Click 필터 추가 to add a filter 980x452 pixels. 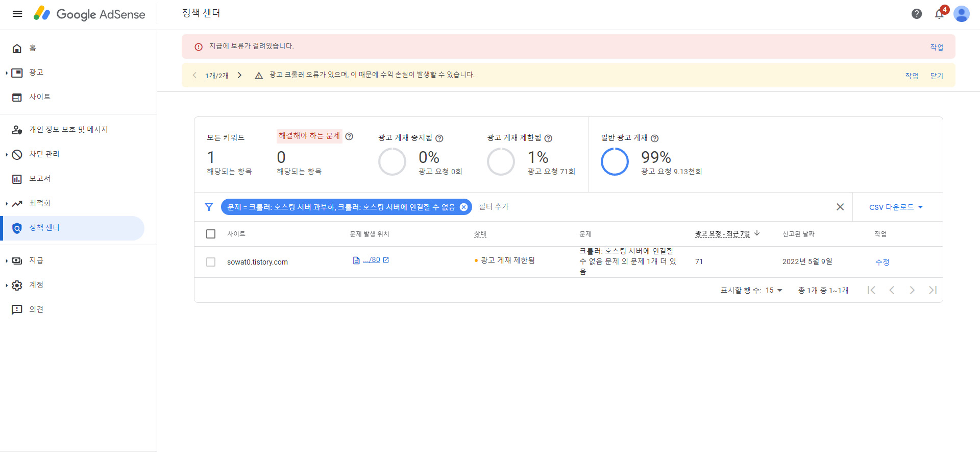pos(494,207)
